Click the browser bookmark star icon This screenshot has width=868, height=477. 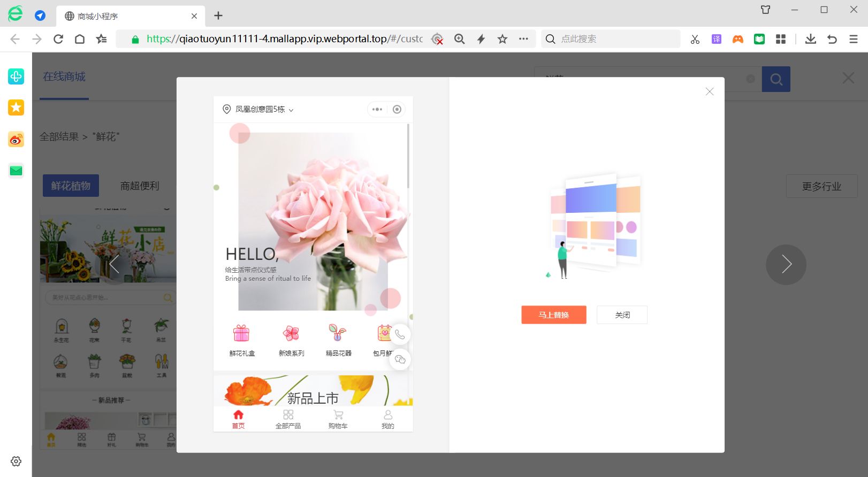click(x=502, y=39)
